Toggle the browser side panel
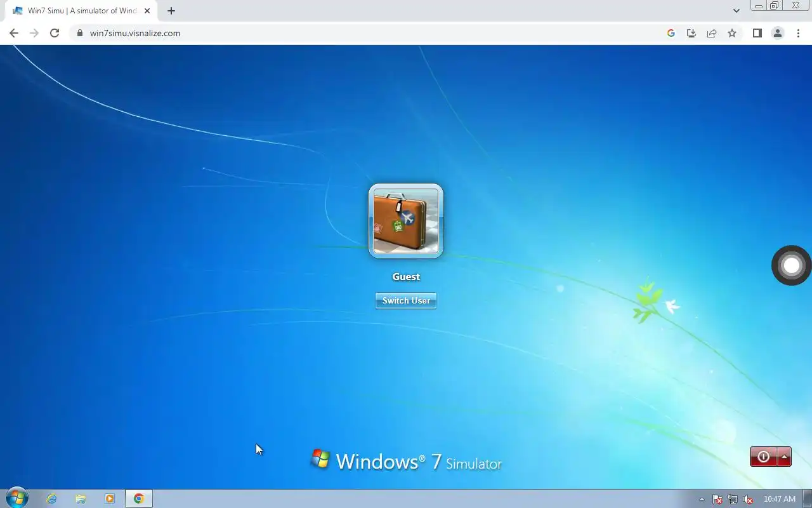Screen dimensions: 812x508 pos(757,33)
